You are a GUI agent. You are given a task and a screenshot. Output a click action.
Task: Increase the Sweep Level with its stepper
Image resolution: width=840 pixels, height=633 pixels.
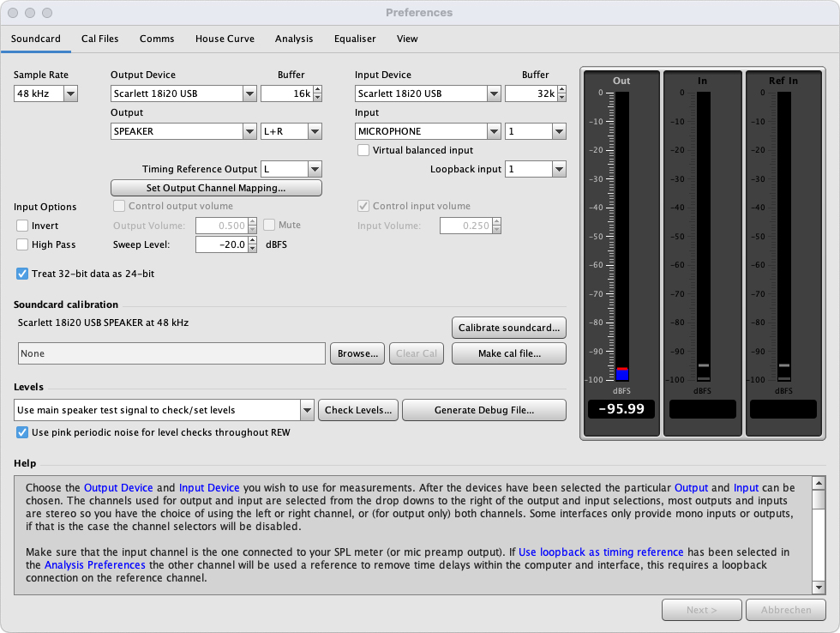click(x=251, y=240)
